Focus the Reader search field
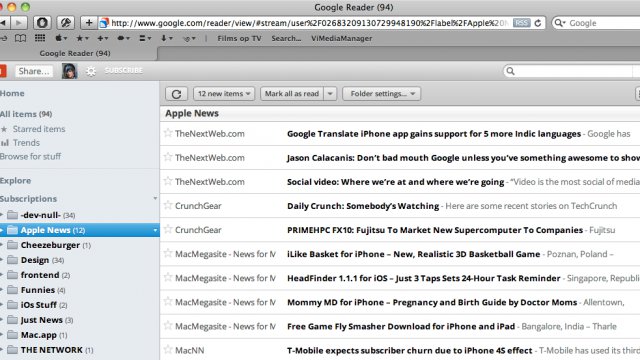 pyautogui.click(x=571, y=71)
